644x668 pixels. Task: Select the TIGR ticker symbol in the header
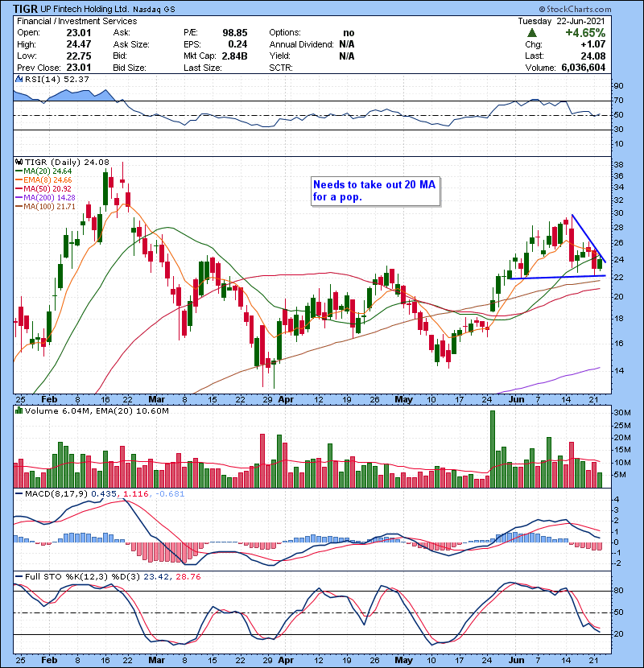(x=25, y=9)
